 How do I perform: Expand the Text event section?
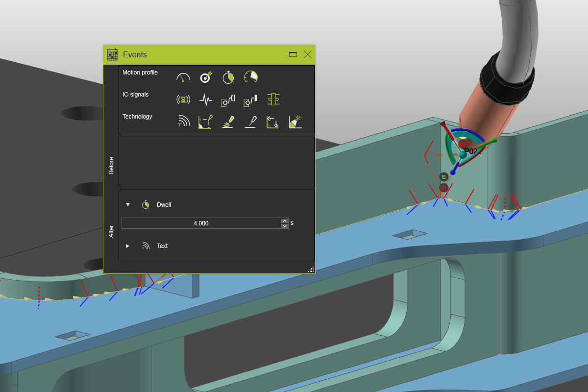(x=127, y=246)
